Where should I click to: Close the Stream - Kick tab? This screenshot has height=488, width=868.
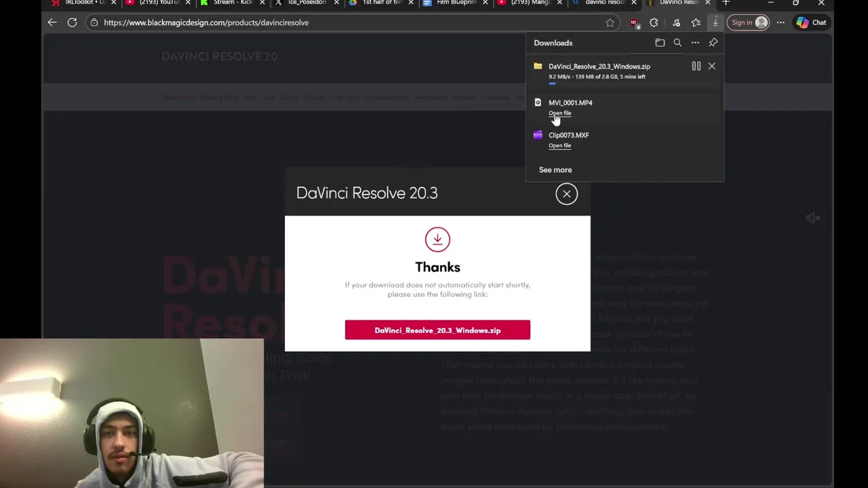(x=262, y=3)
